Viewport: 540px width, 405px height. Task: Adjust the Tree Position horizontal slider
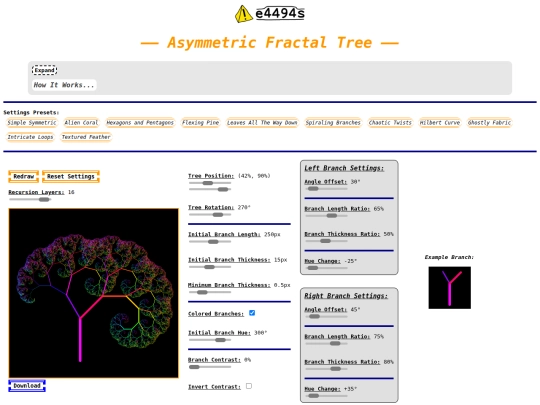tap(210, 183)
